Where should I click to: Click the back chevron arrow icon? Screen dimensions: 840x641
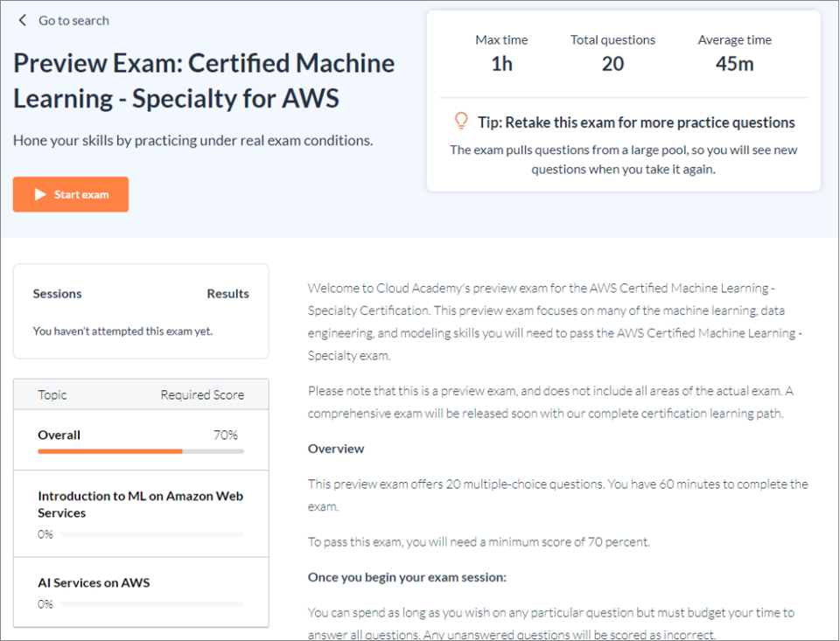point(22,20)
